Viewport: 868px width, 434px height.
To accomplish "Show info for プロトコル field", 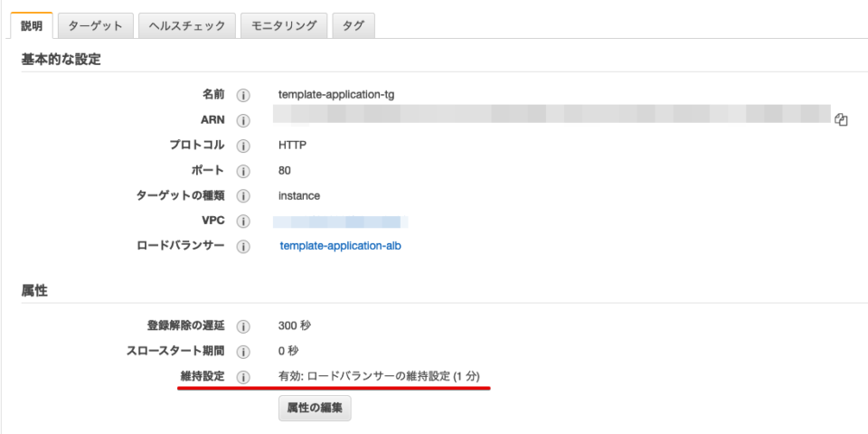I will click(x=243, y=146).
